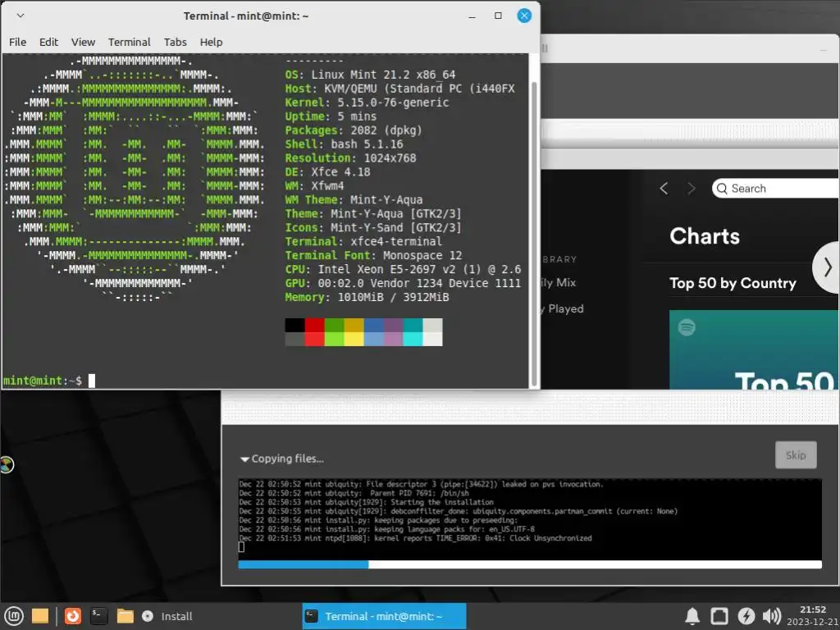Click the installer blue progress bar
Screen dimensions: 840x630
point(529,564)
